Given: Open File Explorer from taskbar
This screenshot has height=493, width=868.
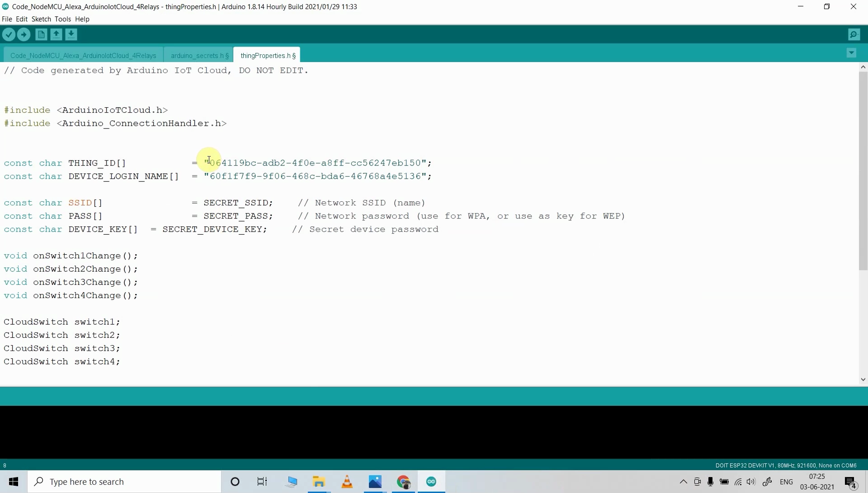Looking at the screenshot, I should 319,482.
